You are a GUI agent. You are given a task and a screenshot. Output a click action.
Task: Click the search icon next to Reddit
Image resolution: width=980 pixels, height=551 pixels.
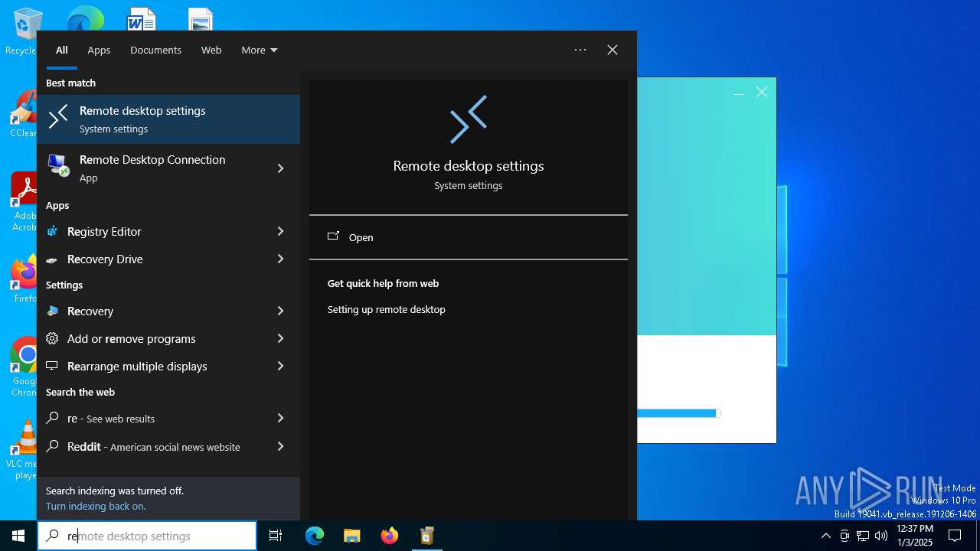[52, 446]
